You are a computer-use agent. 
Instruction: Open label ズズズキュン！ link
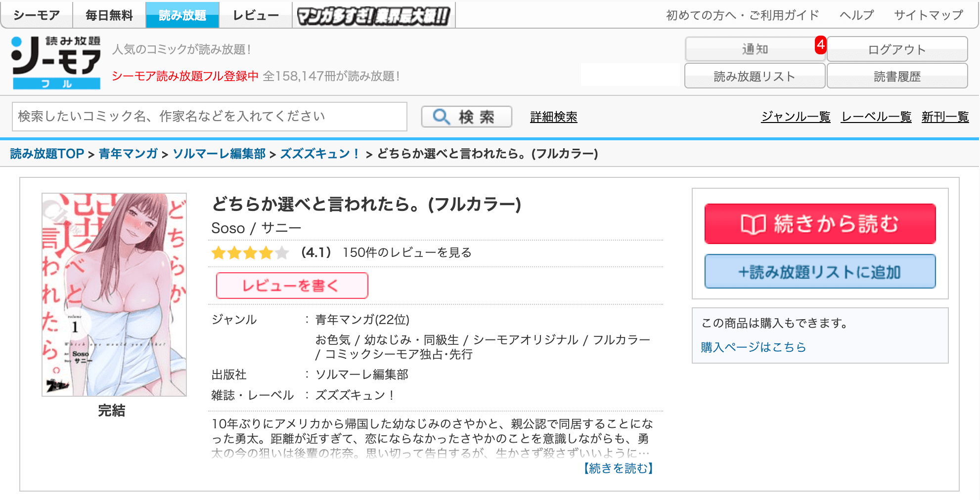tap(356, 395)
